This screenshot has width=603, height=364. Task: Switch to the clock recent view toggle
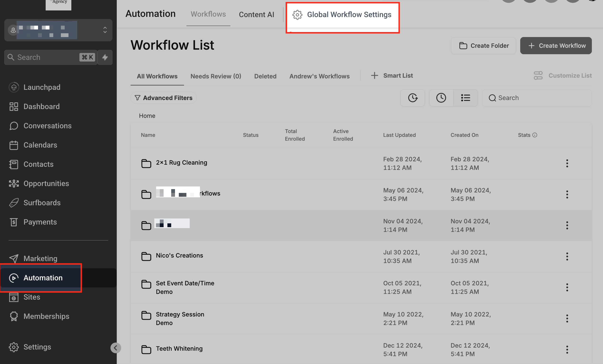coord(441,98)
